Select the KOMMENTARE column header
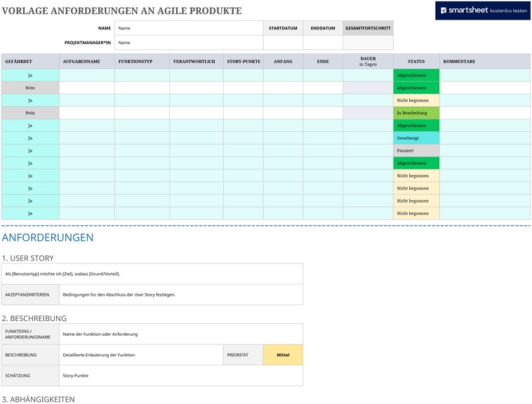This screenshot has height=404, width=532. tap(485, 62)
